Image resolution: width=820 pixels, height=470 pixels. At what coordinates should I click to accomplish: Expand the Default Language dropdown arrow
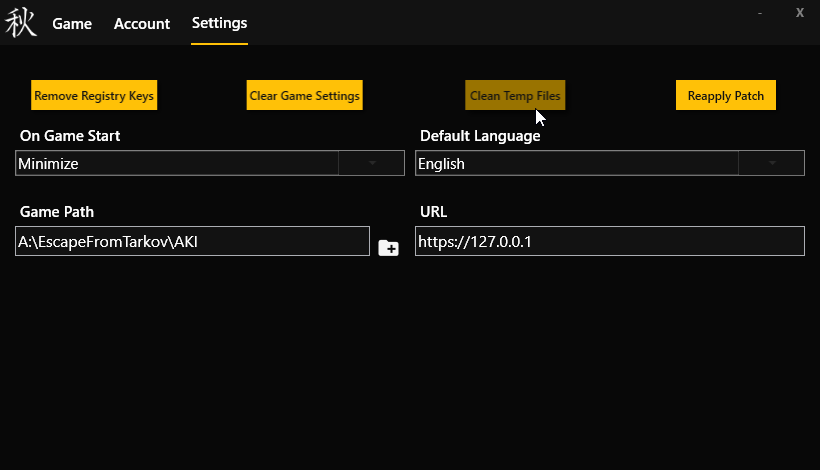tap(771, 163)
